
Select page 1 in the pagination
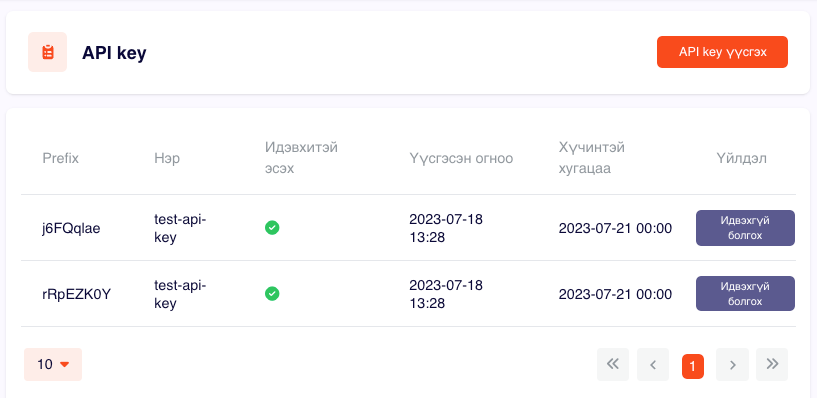pyautogui.click(x=692, y=366)
